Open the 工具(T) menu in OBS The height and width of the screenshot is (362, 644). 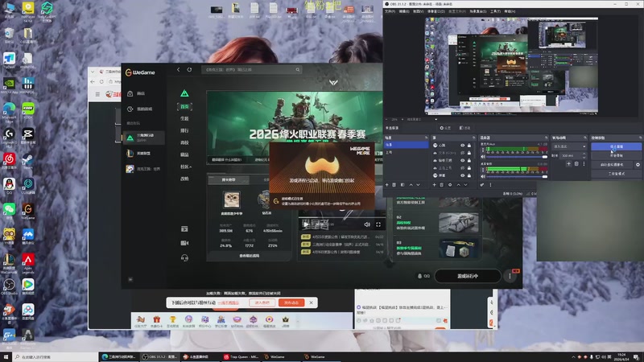coord(495,11)
